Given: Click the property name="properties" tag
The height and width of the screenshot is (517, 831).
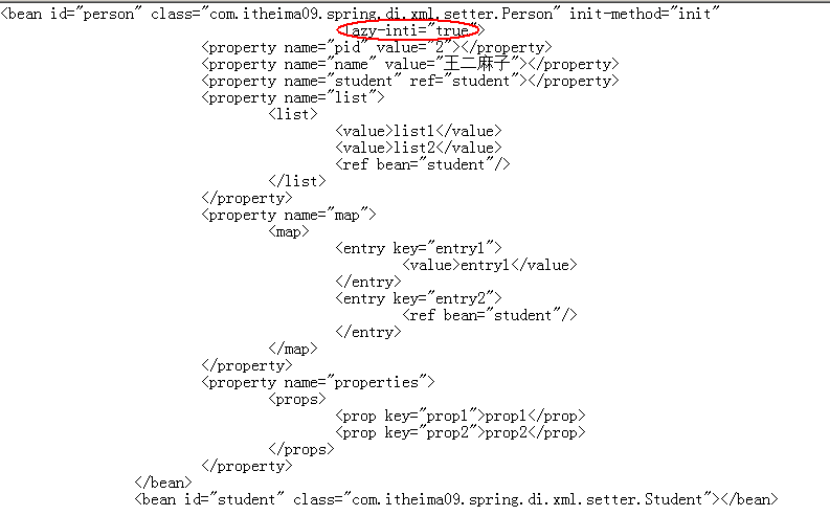Looking at the screenshot, I should 318,382.
